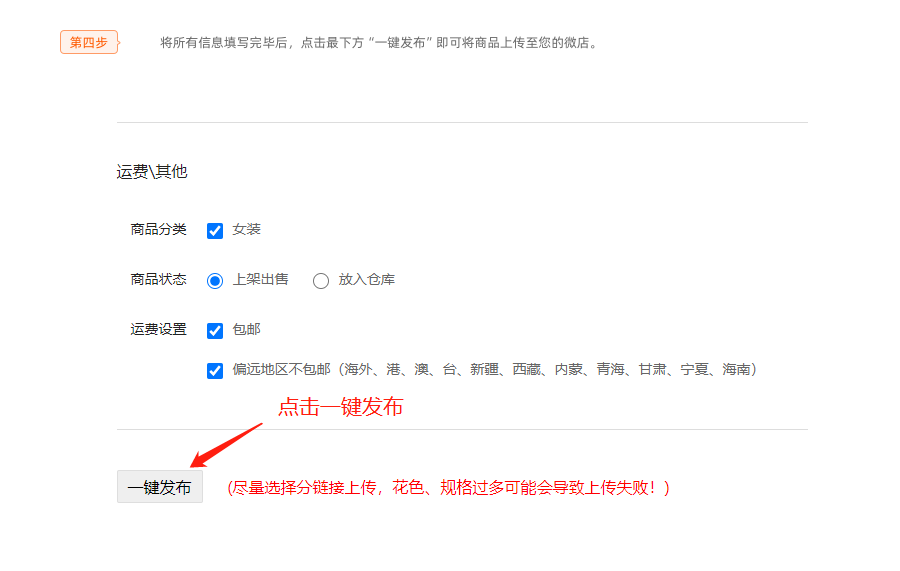Image resolution: width=900 pixels, height=571 pixels.
Task: Click the 商品状态 label
Action: pyautogui.click(x=158, y=279)
